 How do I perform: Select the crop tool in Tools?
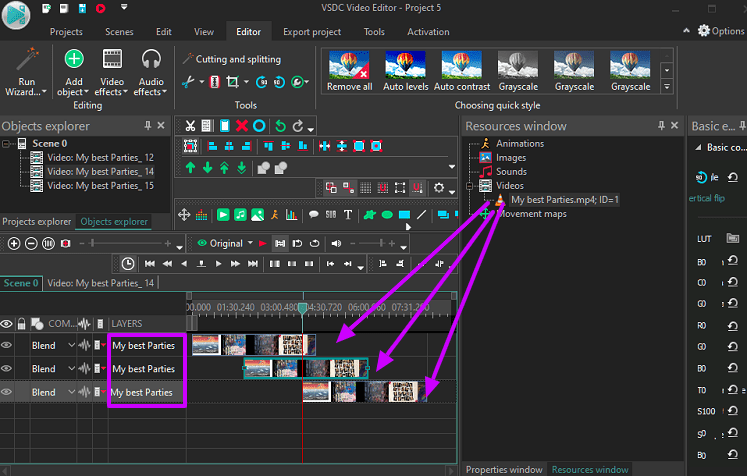tap(232, 82)
